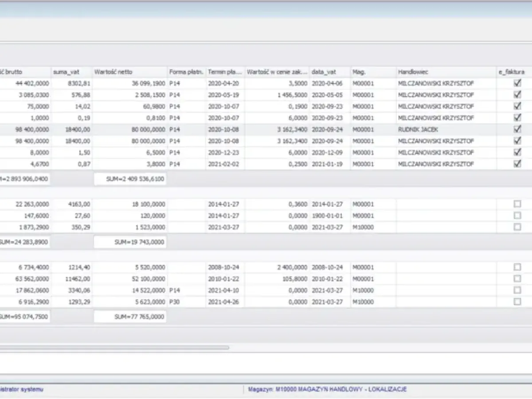Click the 2 400,0000 purchase value cell
This screenshot has width=532, height=399.
(278, 267)
